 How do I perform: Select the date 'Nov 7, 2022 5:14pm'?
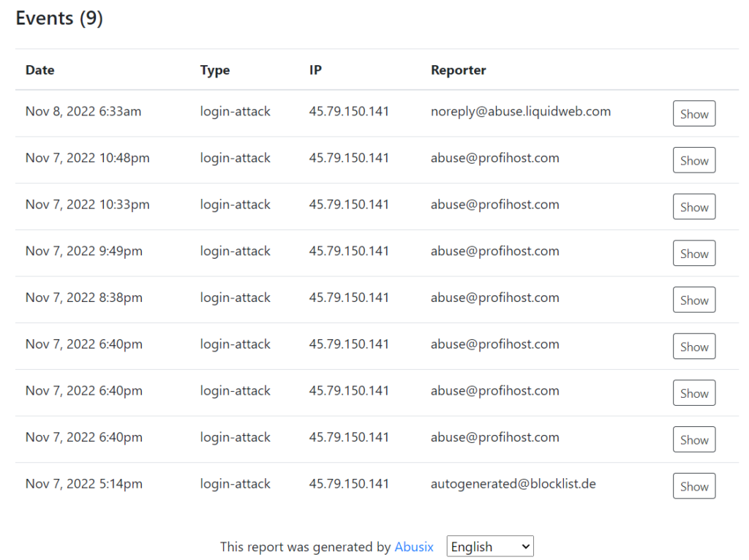(x=83, y=484)
